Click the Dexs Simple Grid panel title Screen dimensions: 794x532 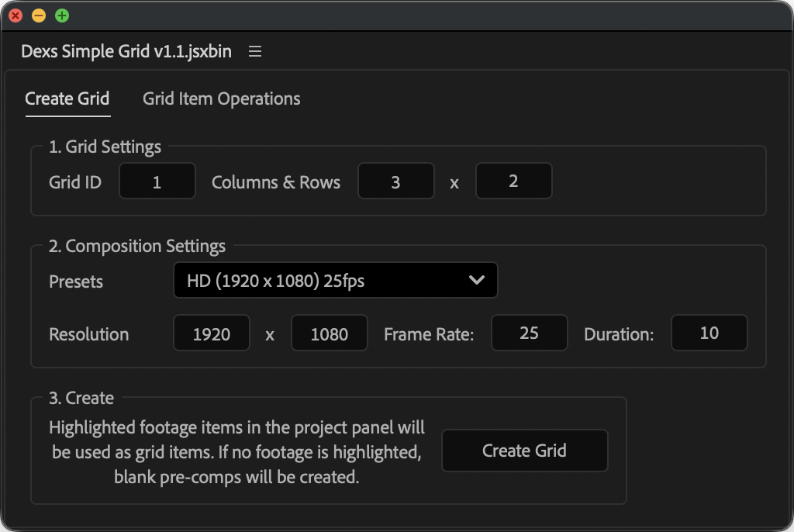click(x=126, y=52)
